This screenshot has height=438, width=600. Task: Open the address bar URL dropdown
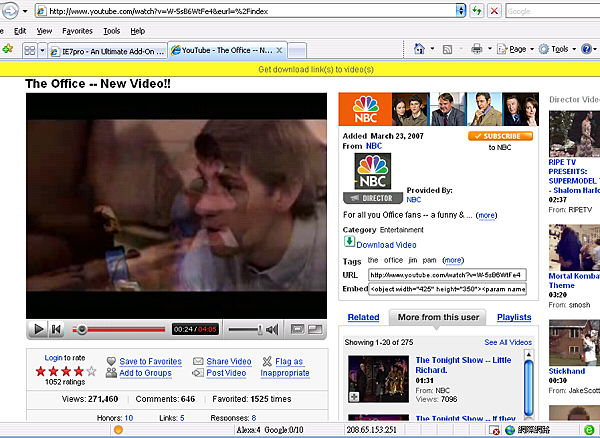point(461,11)
